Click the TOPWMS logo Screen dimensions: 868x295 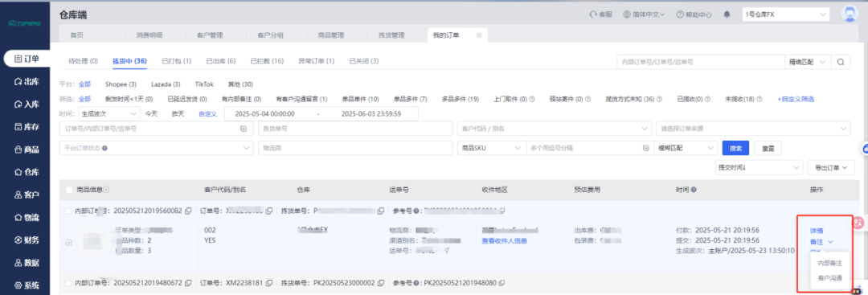pos(25,24)
